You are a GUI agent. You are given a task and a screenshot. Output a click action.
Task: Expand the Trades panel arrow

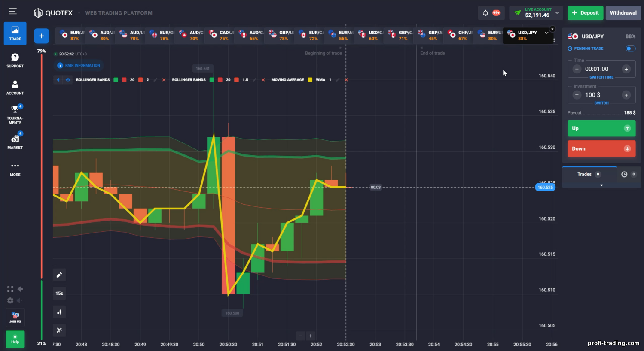(x=601, y=185)
